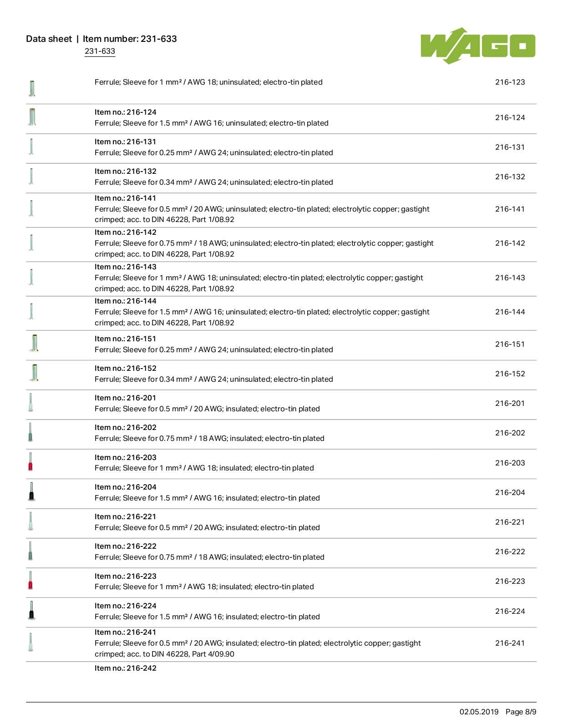Screen dimensions: 563x728
Task: Select the 216-132 part number link
Action: point(510,177)
